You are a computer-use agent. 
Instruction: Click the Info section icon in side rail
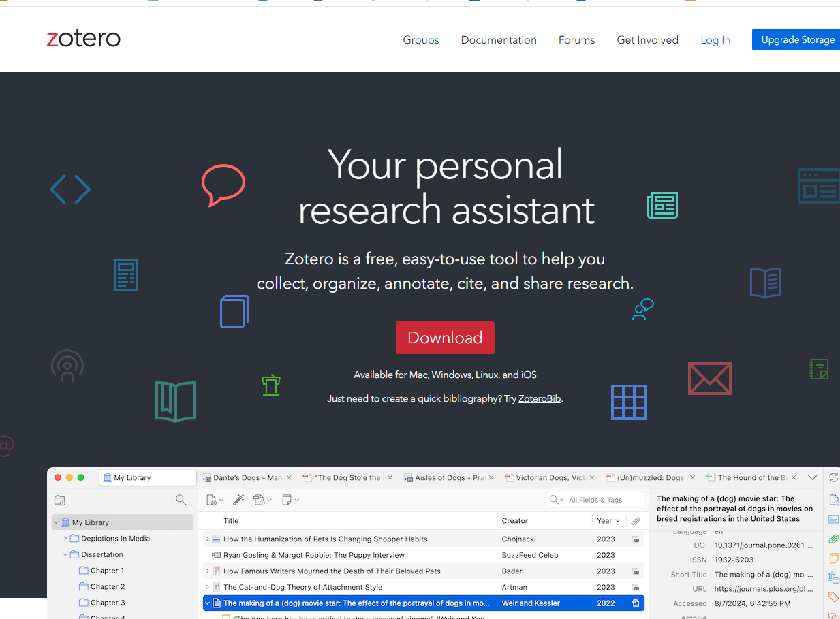click(x=834, y=501)
